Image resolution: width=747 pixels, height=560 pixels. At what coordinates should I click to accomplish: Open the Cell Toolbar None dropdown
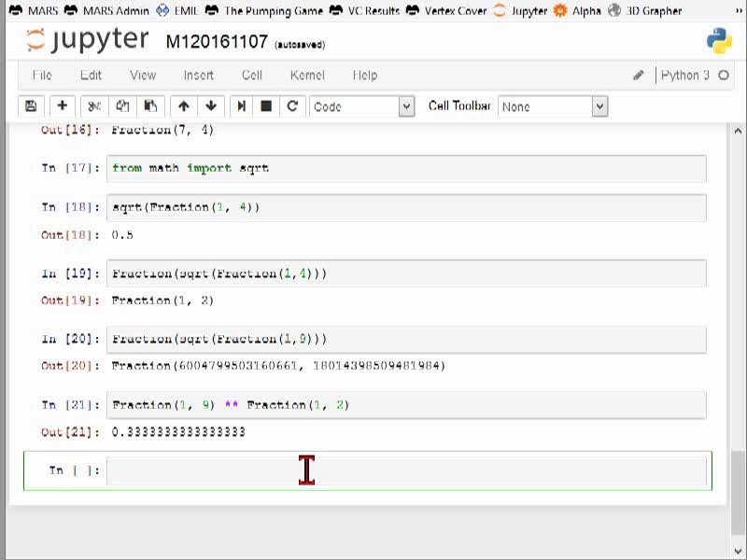(553, 106)
